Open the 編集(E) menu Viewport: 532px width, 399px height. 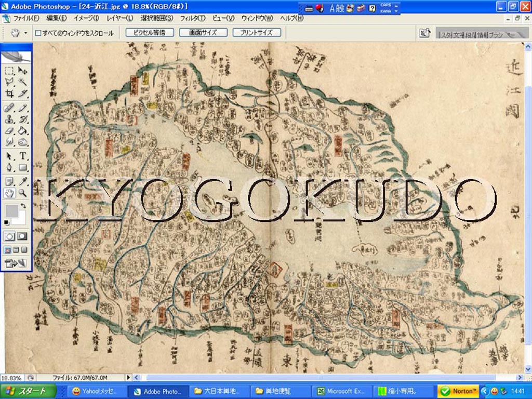(56, 18)
